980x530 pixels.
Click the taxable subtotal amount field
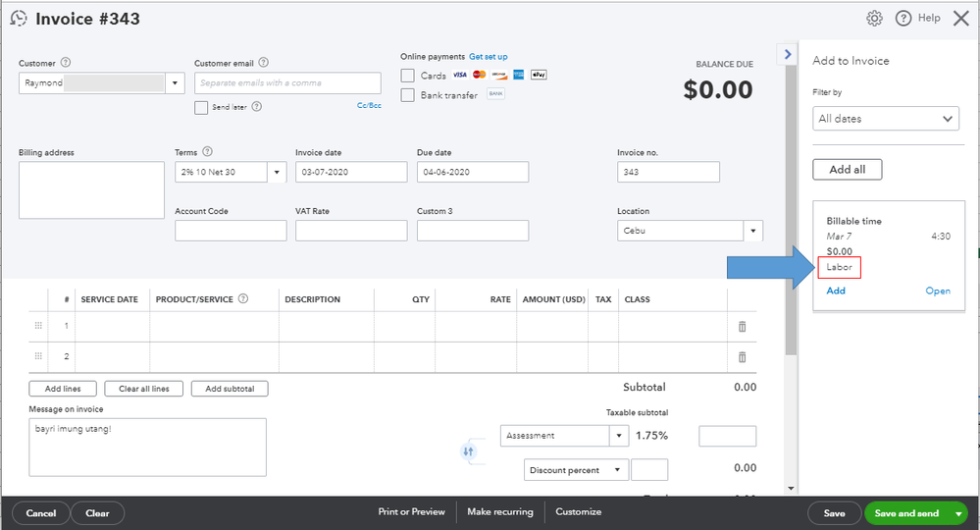[x=728, y=436]
